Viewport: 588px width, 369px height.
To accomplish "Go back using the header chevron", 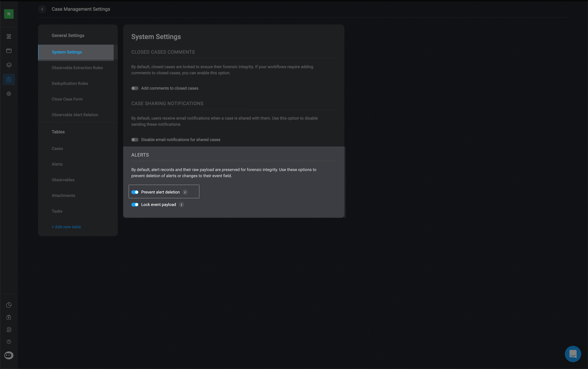I will point(42,9).
